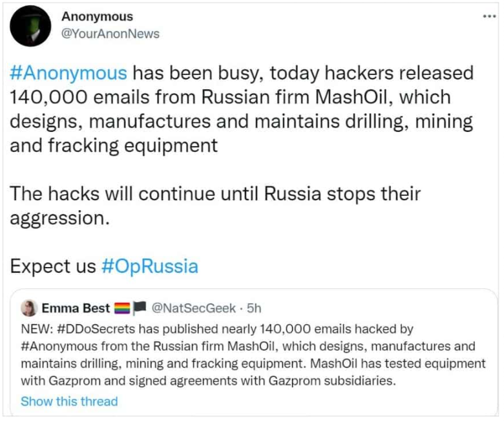
Task: Click the Anonymous profile avatar
Action: [x=30, y=26]
